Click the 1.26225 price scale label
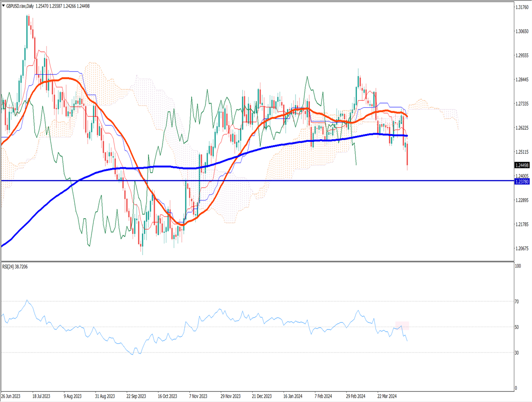 (x=523, y=128)
